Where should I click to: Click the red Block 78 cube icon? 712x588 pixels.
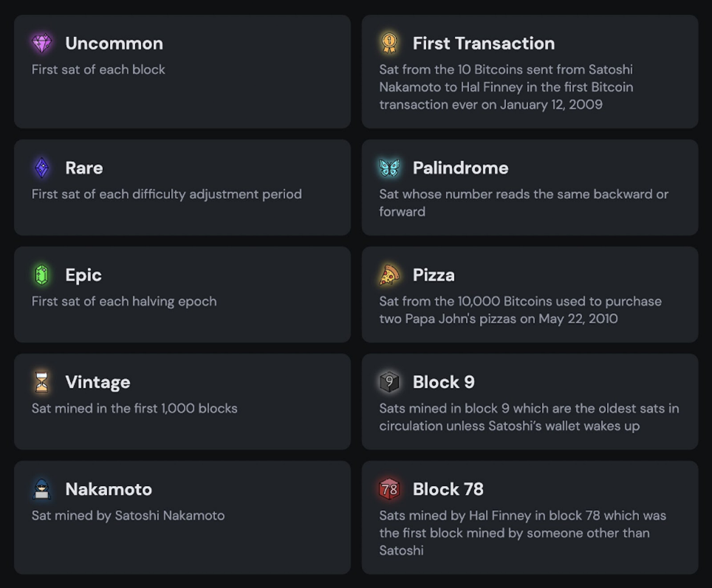tap(389, 489)
